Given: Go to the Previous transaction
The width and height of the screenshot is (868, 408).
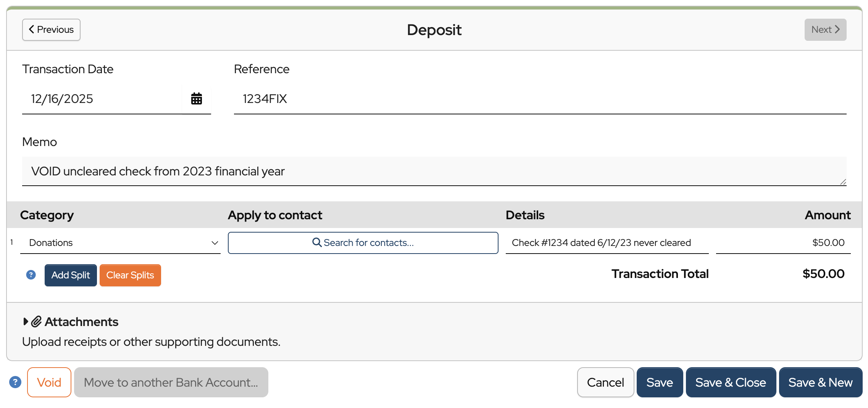Looking at the screenshot, I should pos(51,30).
